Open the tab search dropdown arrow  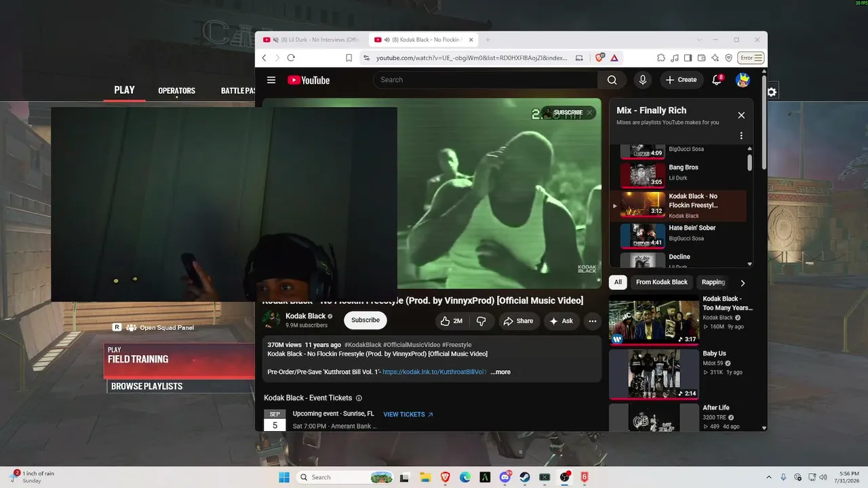tap(699, 40)
